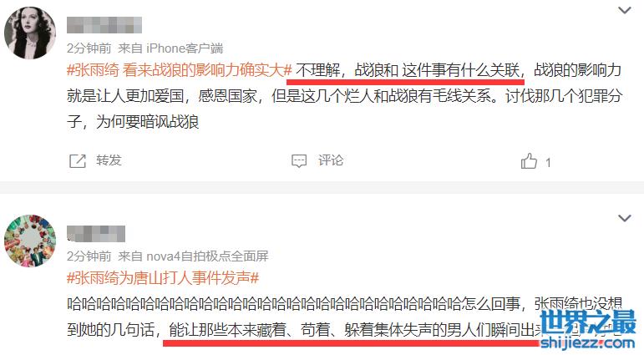Open the first poster's black-and-white portrait avatar
The width and height of the screenshot is (644, 355).
click(30, 33)
